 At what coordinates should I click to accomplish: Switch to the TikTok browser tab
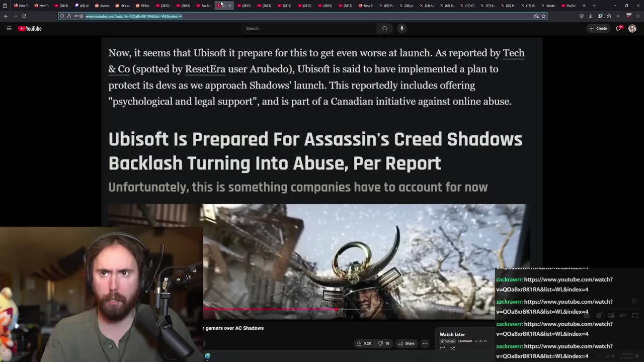coord(142,6)
